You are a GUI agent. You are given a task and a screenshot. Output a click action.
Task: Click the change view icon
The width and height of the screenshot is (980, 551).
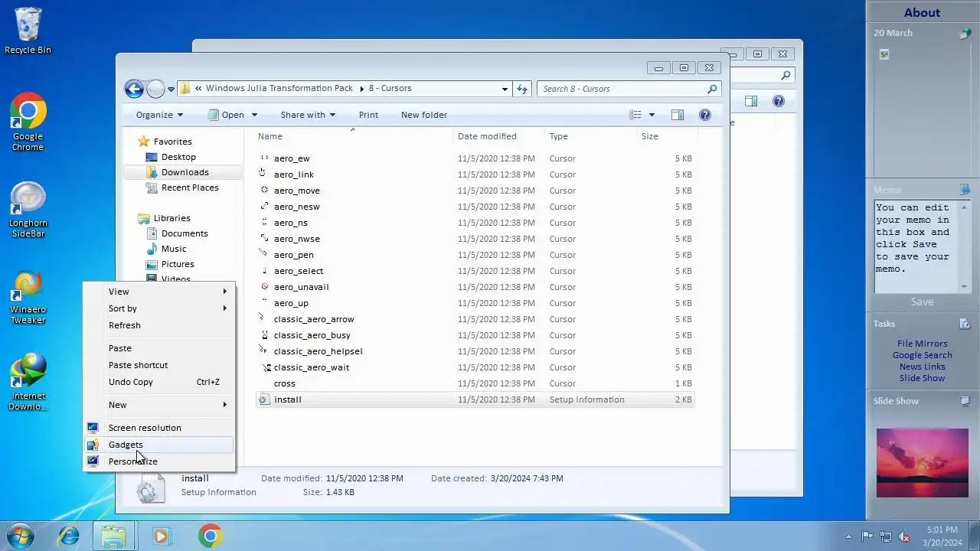(635, 115)
